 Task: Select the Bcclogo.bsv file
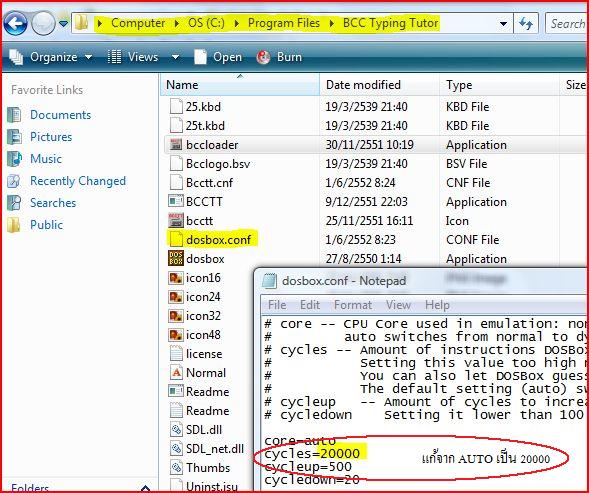tap(209, 164)
